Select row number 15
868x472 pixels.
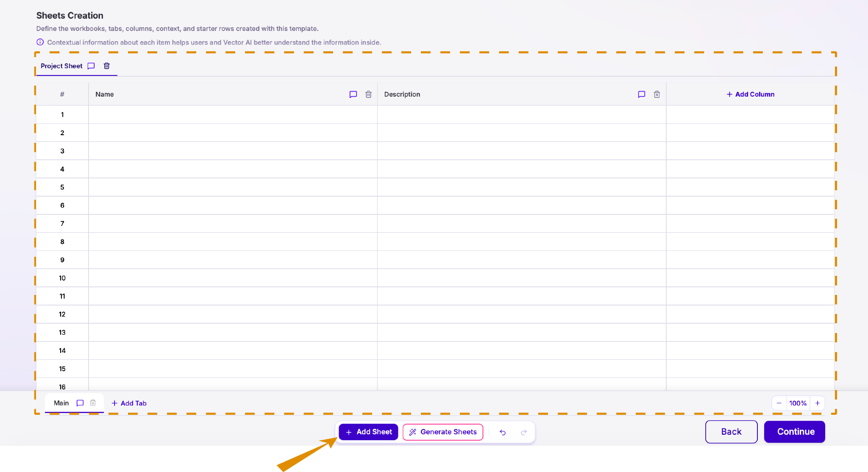[62, 369]
